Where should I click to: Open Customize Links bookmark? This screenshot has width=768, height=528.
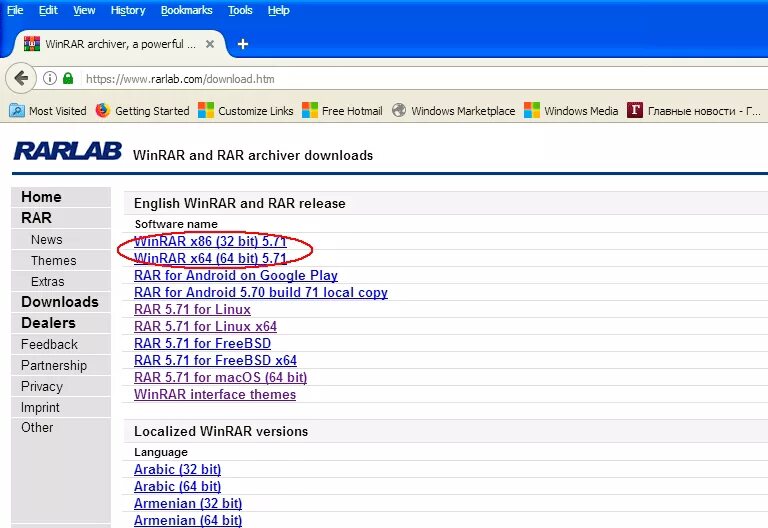tap(245, 111)
